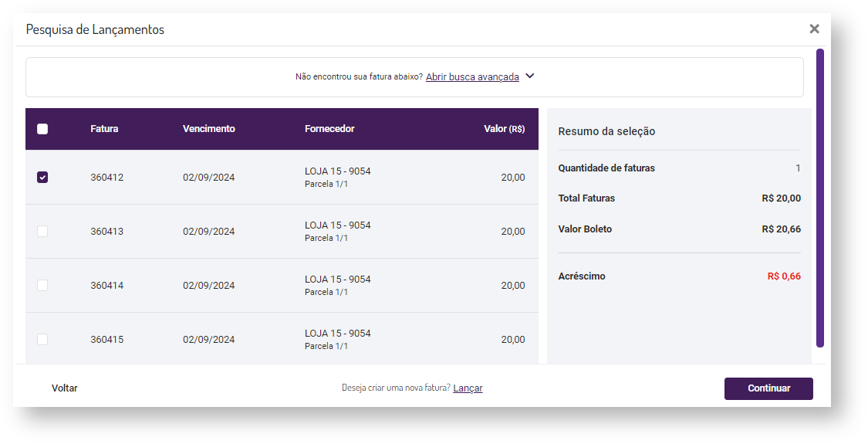Uncheck invoice 360412 checkbox
The image size is (868, 444).
coord(42,178)
